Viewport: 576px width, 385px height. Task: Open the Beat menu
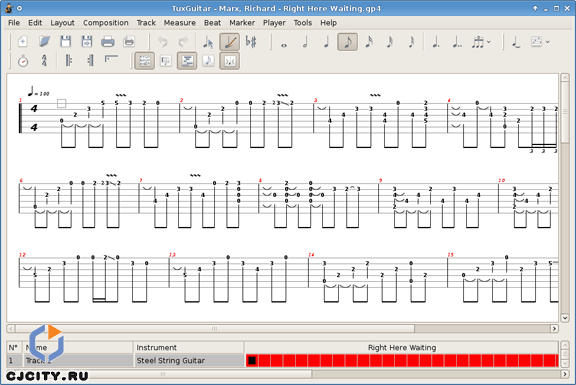point(212,23)
